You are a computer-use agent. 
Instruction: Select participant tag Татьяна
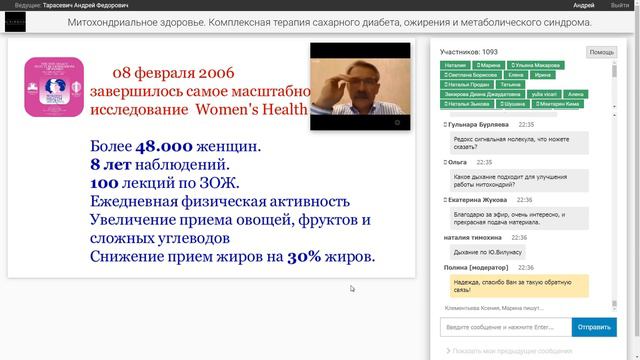coord(510,84)
